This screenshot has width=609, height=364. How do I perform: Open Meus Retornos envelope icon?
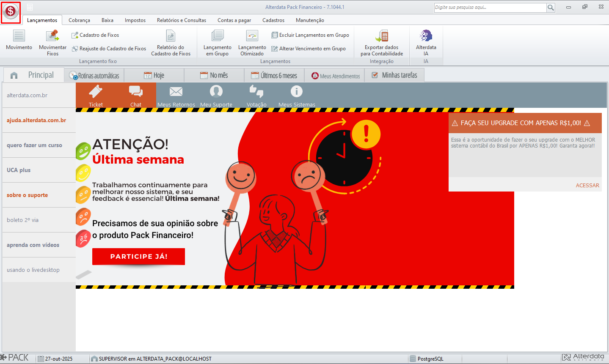[176, 96]
